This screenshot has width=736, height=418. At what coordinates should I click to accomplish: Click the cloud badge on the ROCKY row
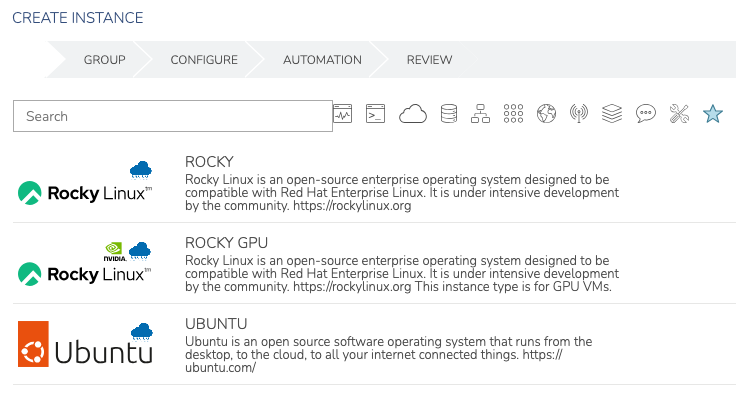click(x=141, y=170)
